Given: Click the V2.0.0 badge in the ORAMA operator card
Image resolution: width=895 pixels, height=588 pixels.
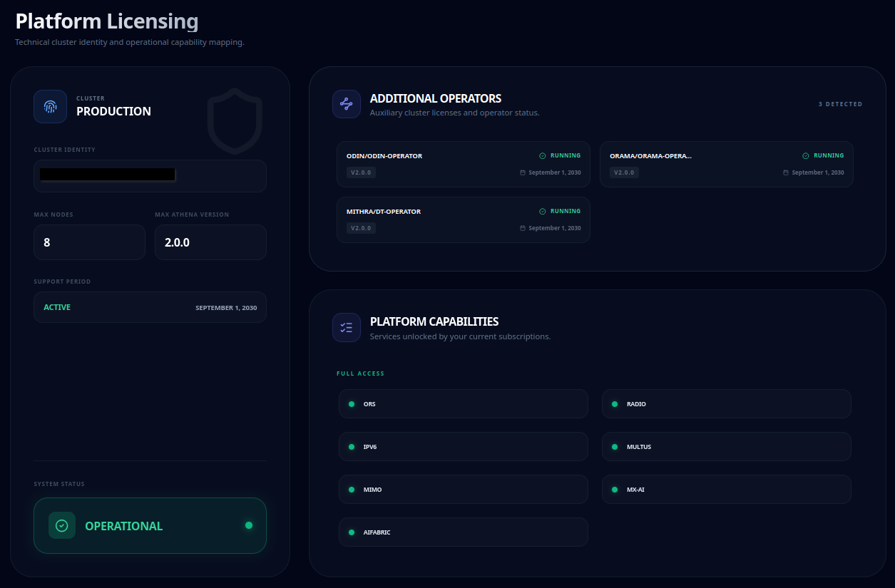Looking at the screenshot, I should click(x=625, y=172).
